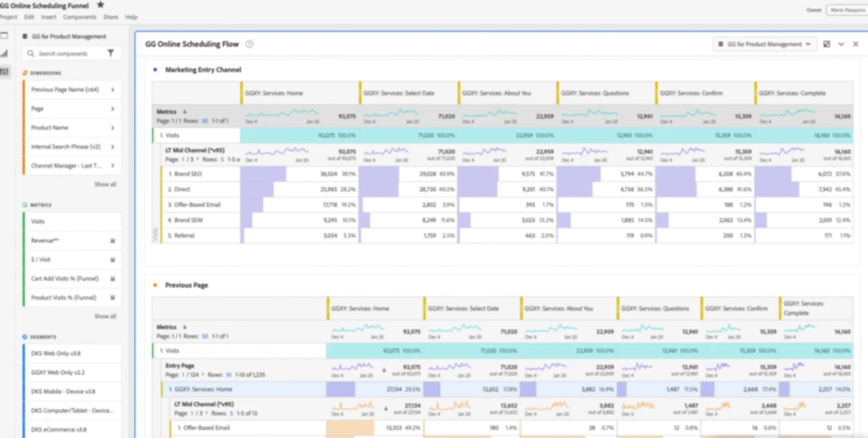Image resolution: width=868 pixels, height=438 pixels.
Task: Open the Panels rail icon
Action: (5, 35)
